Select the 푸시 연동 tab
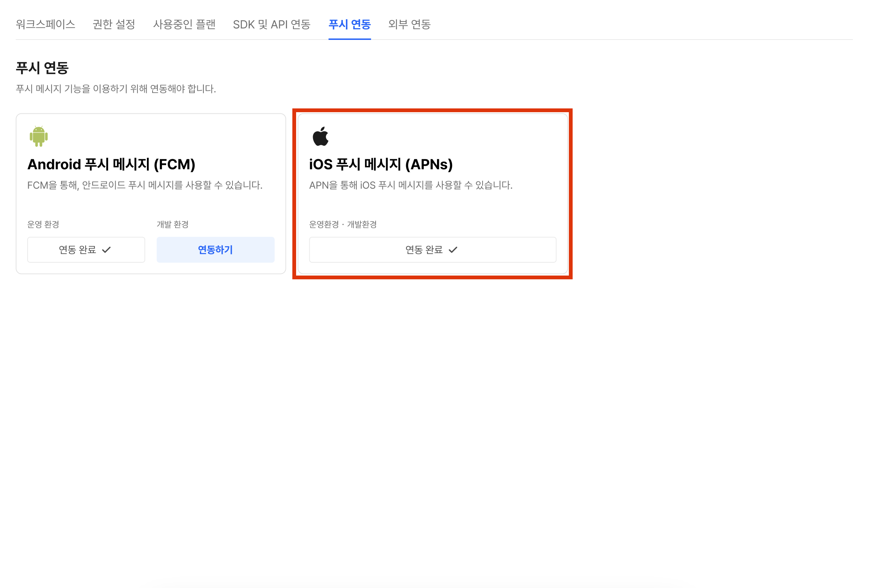The height and width of the screenshot is (588, 871). point(350,24)
